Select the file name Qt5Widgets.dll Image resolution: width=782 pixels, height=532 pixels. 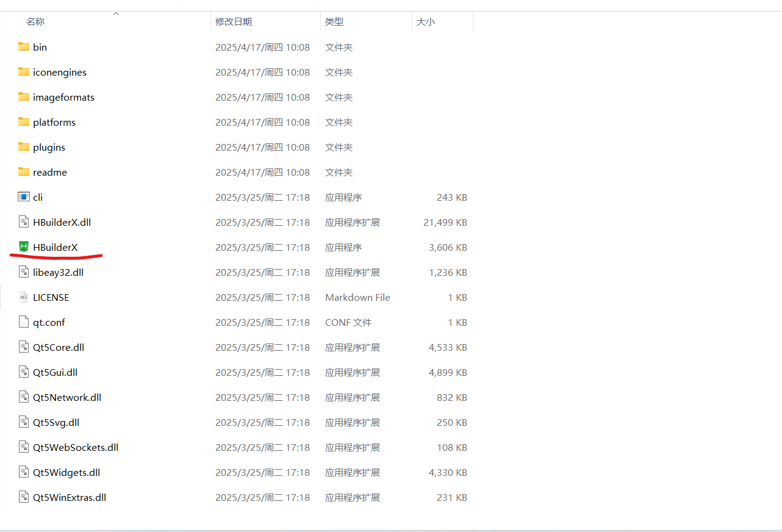[66, 472]
